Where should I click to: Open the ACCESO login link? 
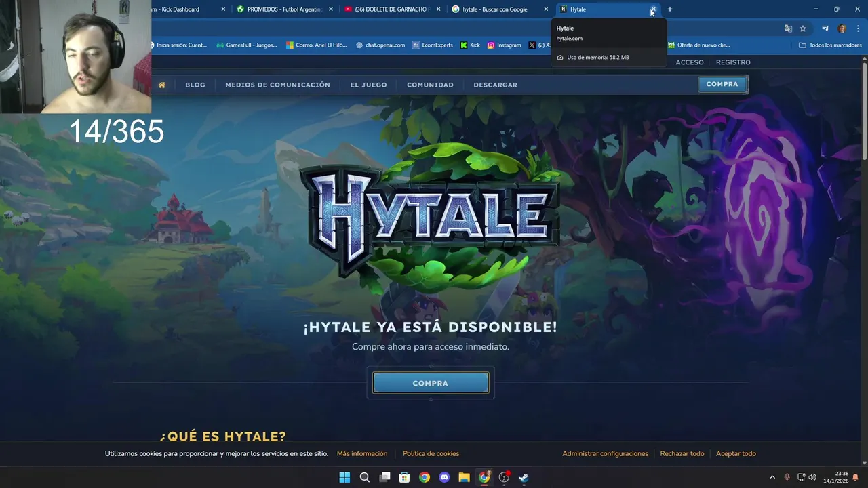[690, 62]
